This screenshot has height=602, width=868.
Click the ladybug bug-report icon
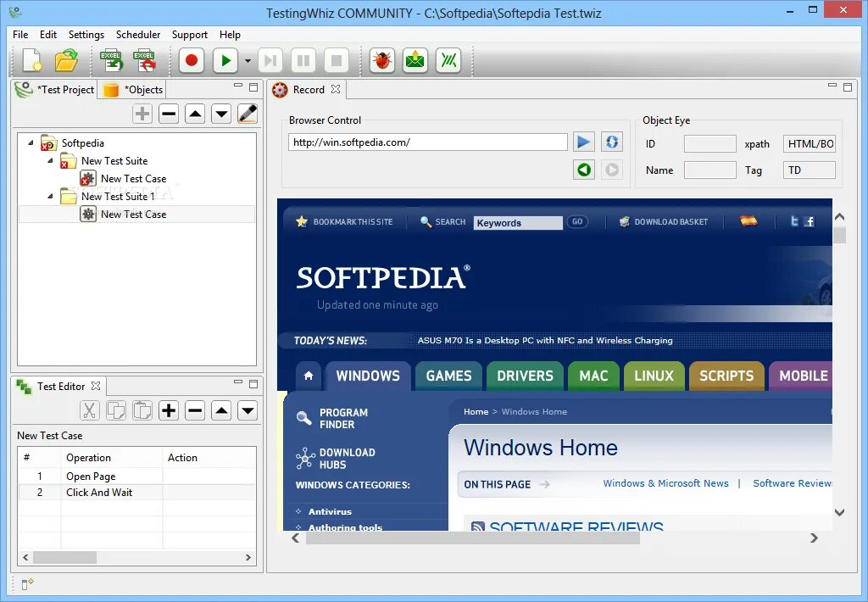(x=382, y=60)
